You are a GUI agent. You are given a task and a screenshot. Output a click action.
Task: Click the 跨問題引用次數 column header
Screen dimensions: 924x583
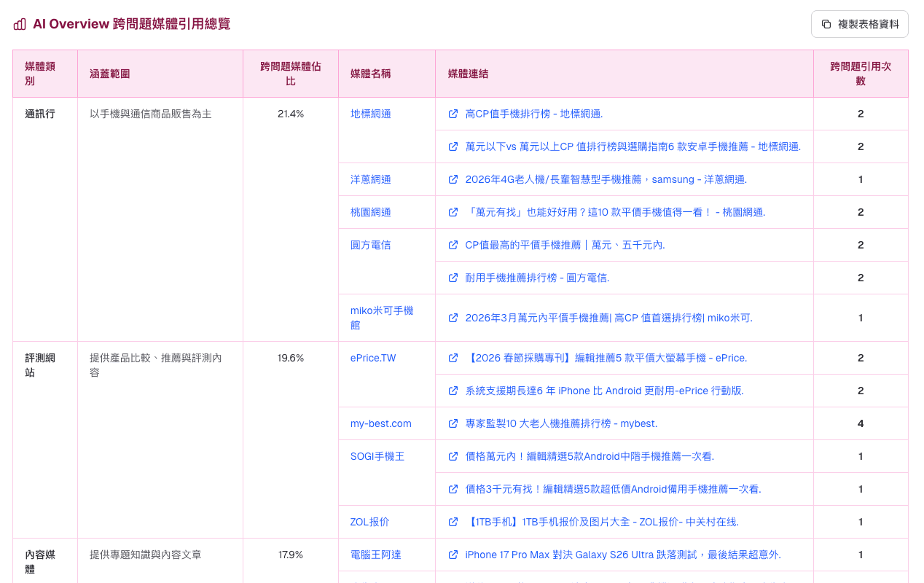[x=860, y=74]
